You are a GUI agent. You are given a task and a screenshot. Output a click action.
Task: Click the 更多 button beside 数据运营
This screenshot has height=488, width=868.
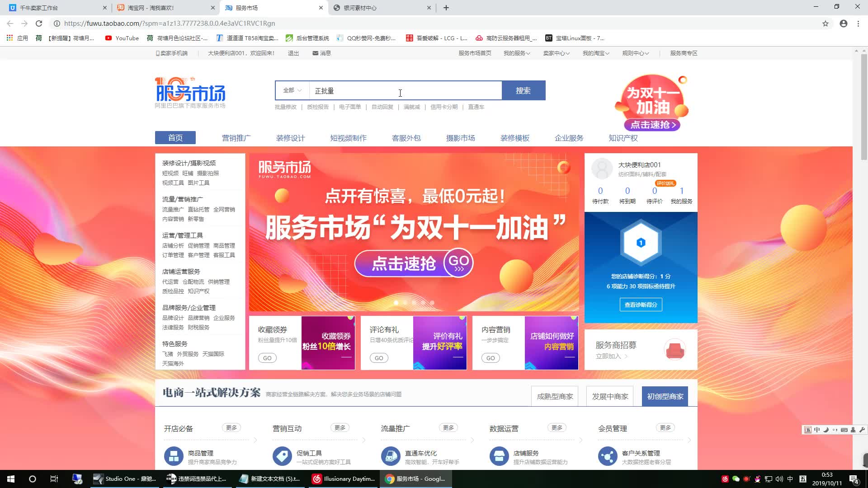pyautogui.click(x=557, y=427)
